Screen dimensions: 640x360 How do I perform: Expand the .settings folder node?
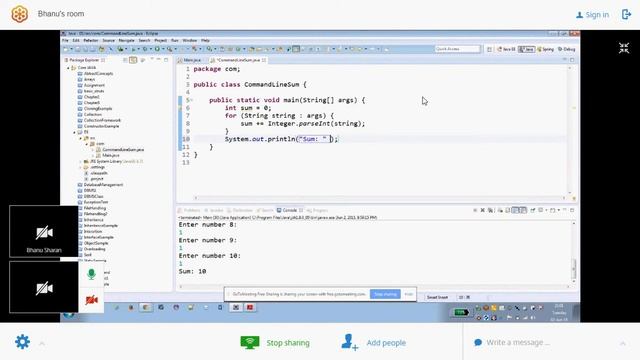coord(81,167)
